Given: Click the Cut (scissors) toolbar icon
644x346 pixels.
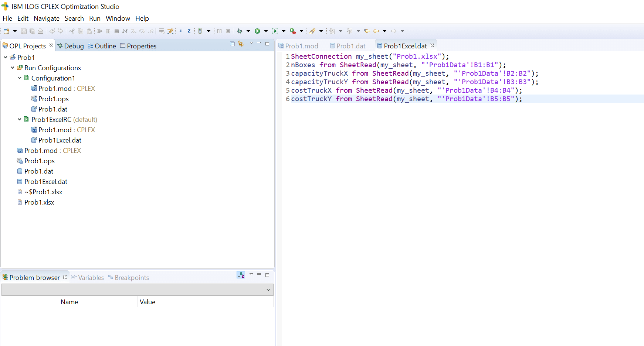Looking at the screenshot, I should tap(72, 31).
